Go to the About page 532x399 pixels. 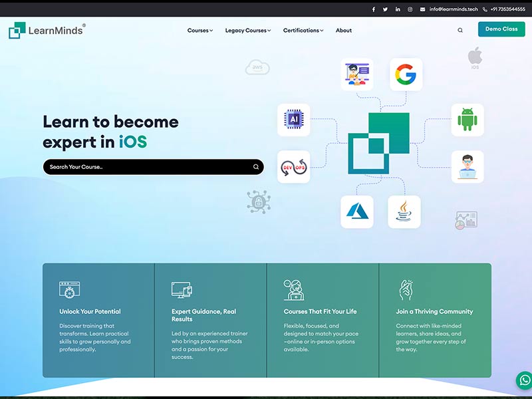tap(344, 31)
